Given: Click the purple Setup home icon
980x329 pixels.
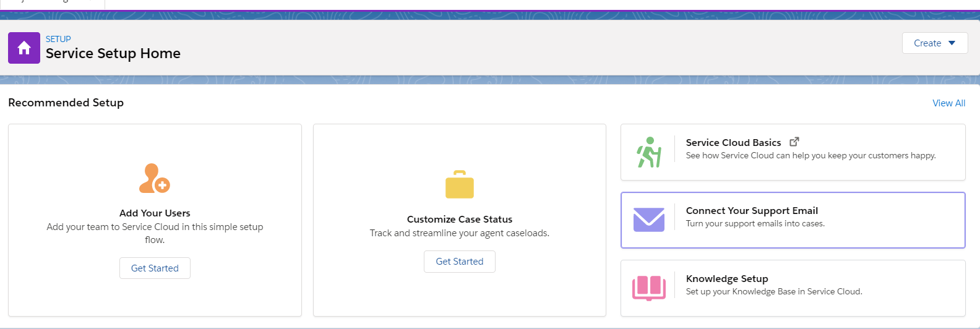Looking at the screenshot, I should 24,48.
